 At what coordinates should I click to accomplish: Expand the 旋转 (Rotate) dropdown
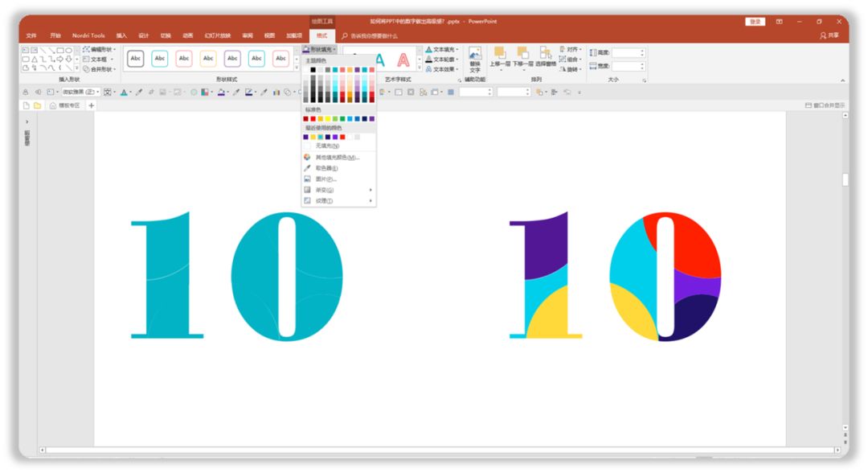click(x=570, y=69)
